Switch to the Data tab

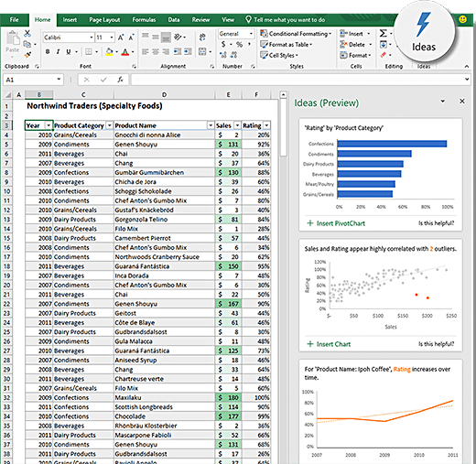pyautogui.click(x=174, y=20)
